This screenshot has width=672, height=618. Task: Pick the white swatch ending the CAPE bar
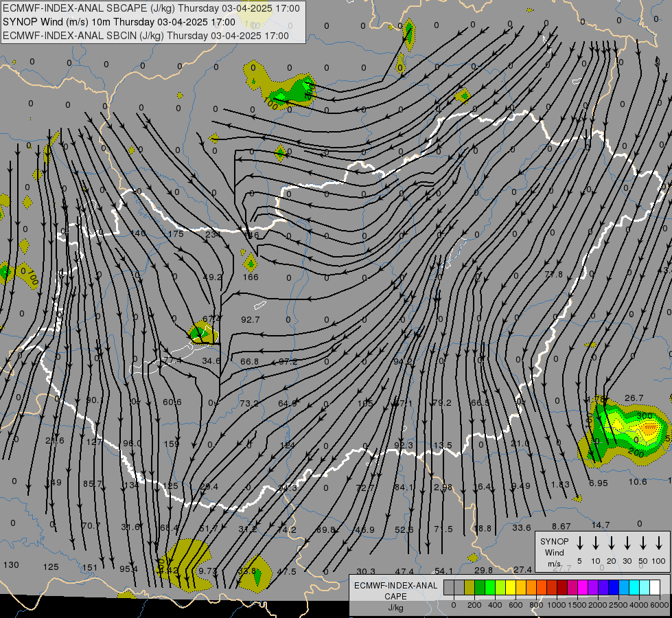[x=654, y=588]
